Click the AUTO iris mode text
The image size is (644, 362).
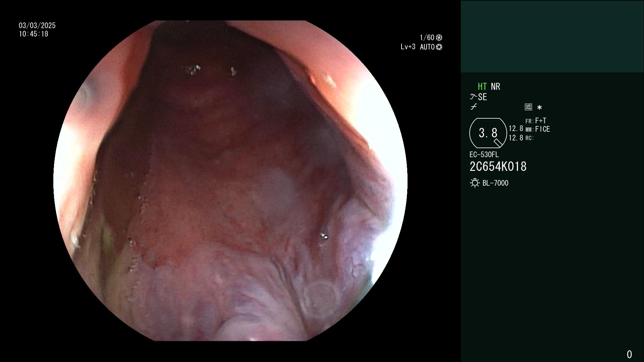427,47
